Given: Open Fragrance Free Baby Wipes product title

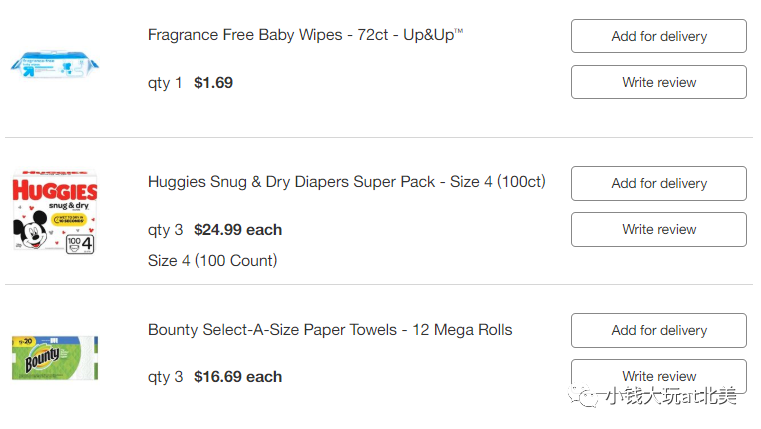Looking at the screenshot, I should [305, 35].
